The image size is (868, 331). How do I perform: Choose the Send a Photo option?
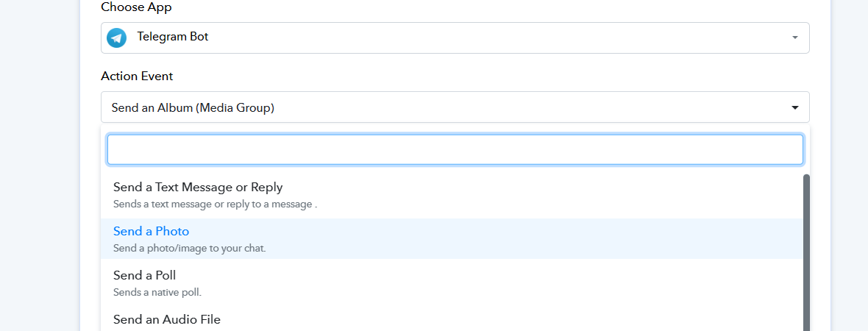click(452, 238)
